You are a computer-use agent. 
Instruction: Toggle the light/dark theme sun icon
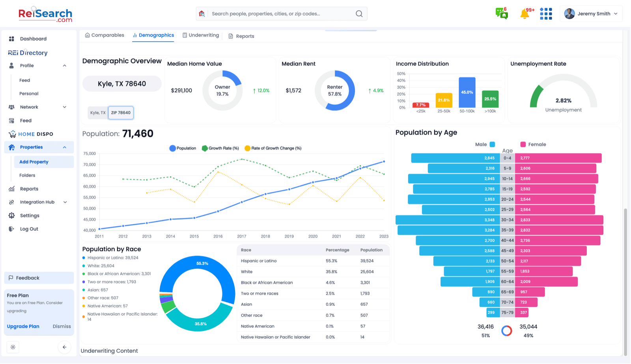[x=13, y=347]
